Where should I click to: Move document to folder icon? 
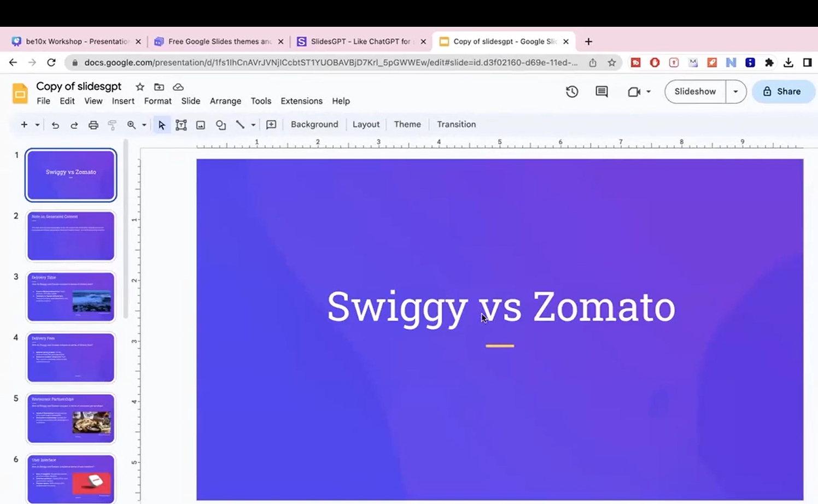(x=159, y=87)
